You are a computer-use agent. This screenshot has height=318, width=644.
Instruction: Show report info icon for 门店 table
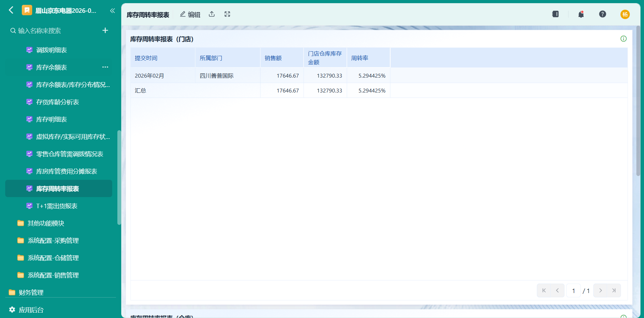coord(624,39)
